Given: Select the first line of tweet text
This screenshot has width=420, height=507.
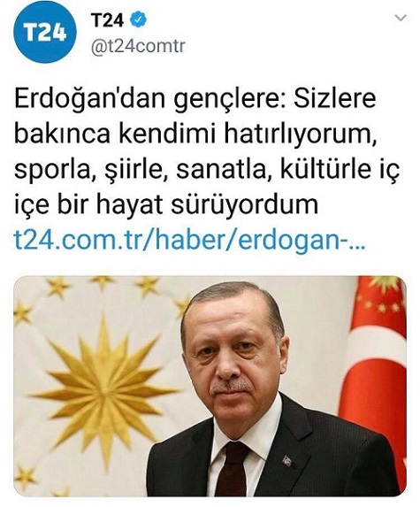Looking at the screenshot, I should 195,98.
